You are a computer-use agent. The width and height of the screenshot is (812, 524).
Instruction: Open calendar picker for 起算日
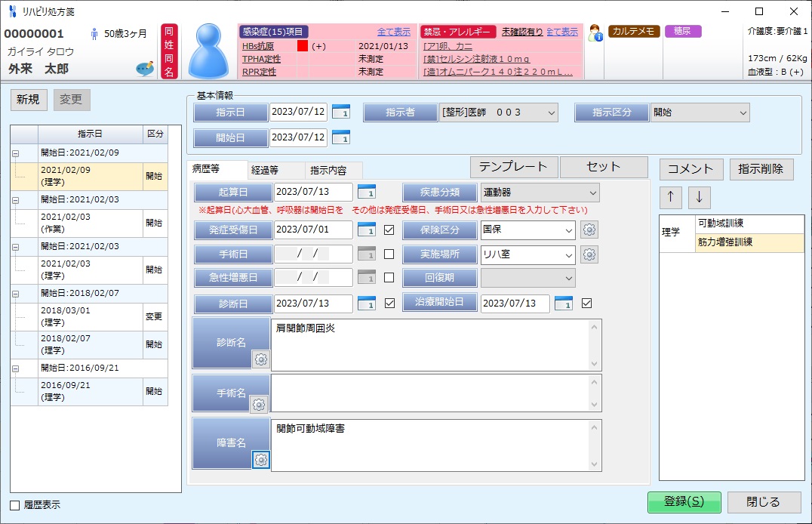pyautogui.click(x=366, y=193)
